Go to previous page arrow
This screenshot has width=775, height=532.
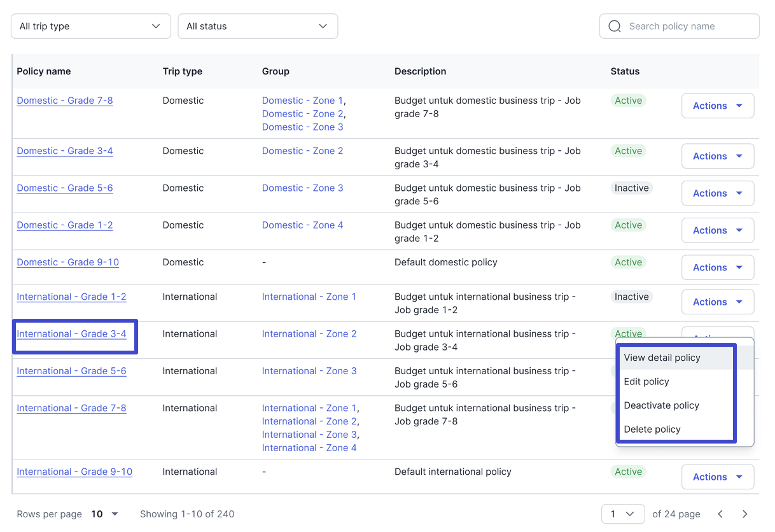[720, 514]
